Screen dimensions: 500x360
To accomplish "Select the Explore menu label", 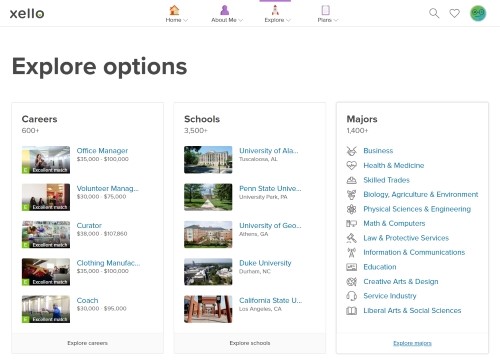I will [274, 20].
